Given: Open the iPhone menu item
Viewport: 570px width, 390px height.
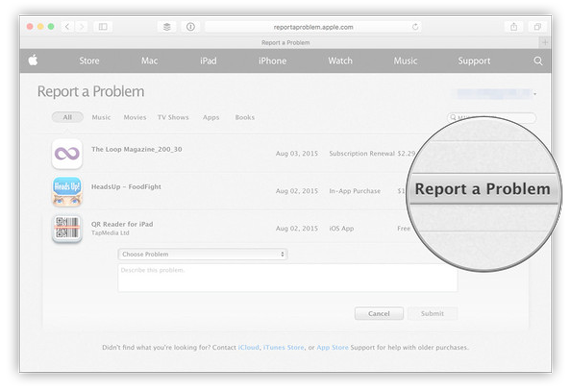Looking at the screenshot, I should pyautogui.click(x=272, y=61).
